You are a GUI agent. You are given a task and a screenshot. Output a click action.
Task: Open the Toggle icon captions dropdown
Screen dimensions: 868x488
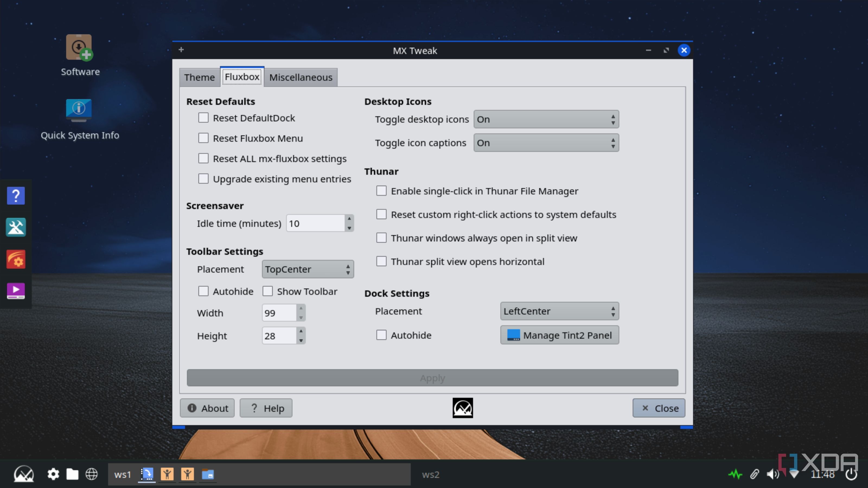546,143
